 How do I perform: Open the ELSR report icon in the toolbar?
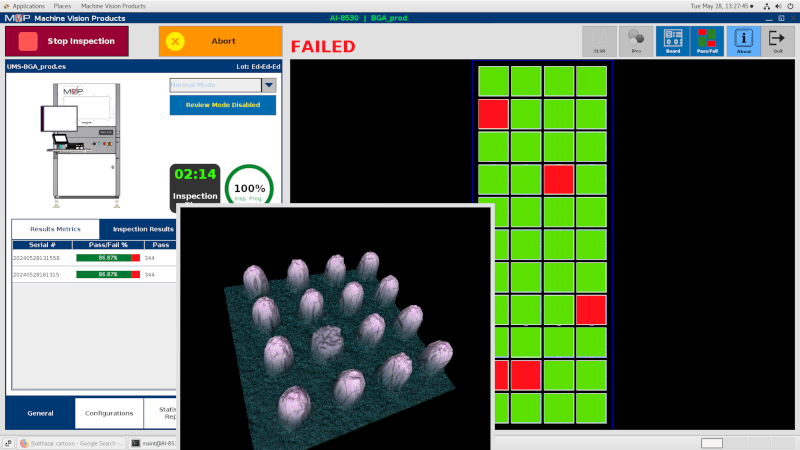pos(599,41)
